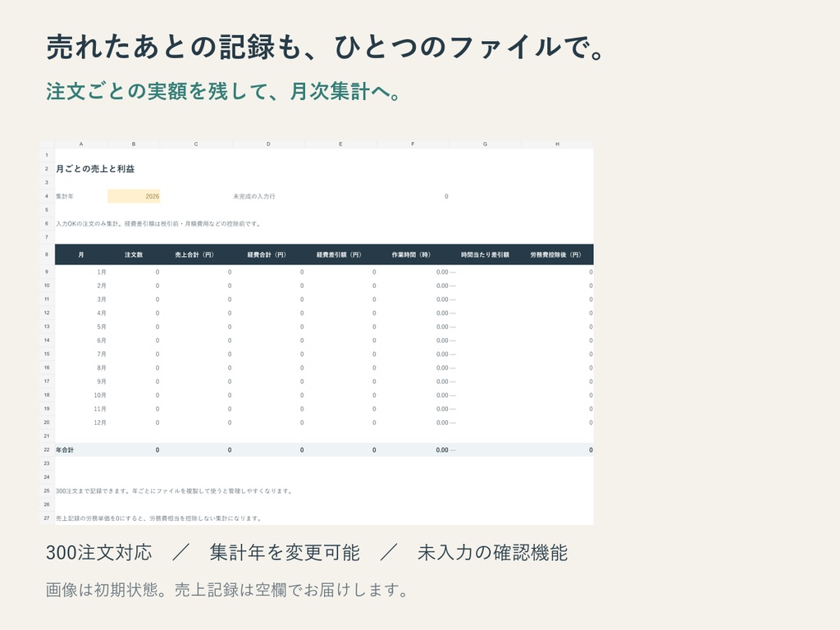Click the 4月 row label
This screenshot has height=630, width=840.
pos(101,313)
